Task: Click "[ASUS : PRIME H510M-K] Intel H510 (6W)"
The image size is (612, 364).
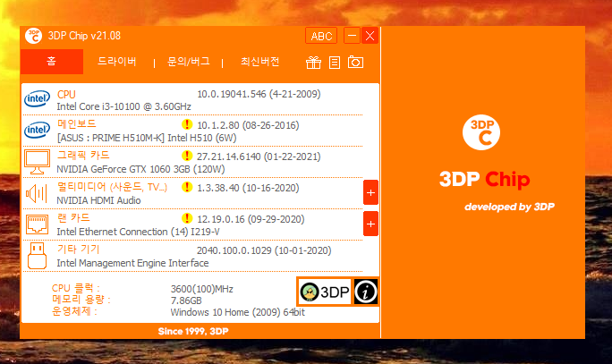Action: [x=147, y=138]
